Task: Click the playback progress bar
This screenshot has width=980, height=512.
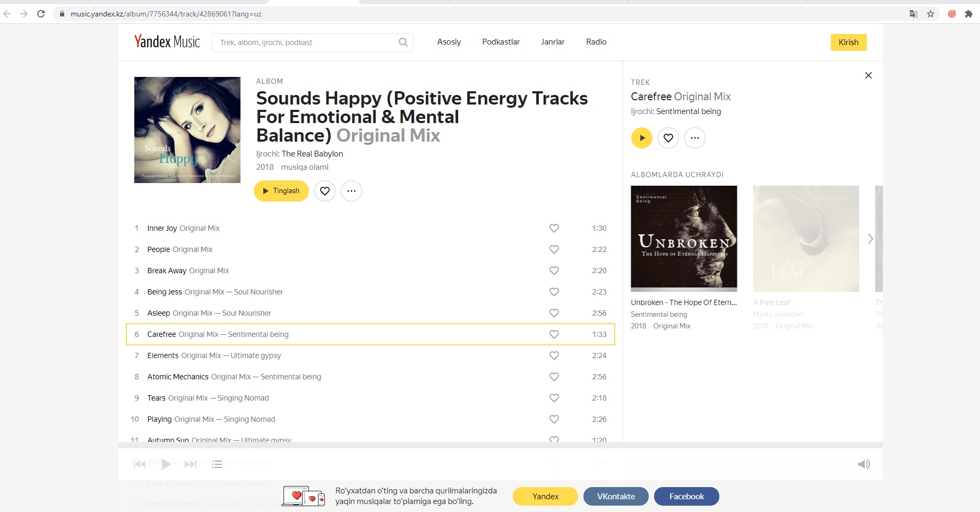Action: pyautogui.click(x=501, y=445)
